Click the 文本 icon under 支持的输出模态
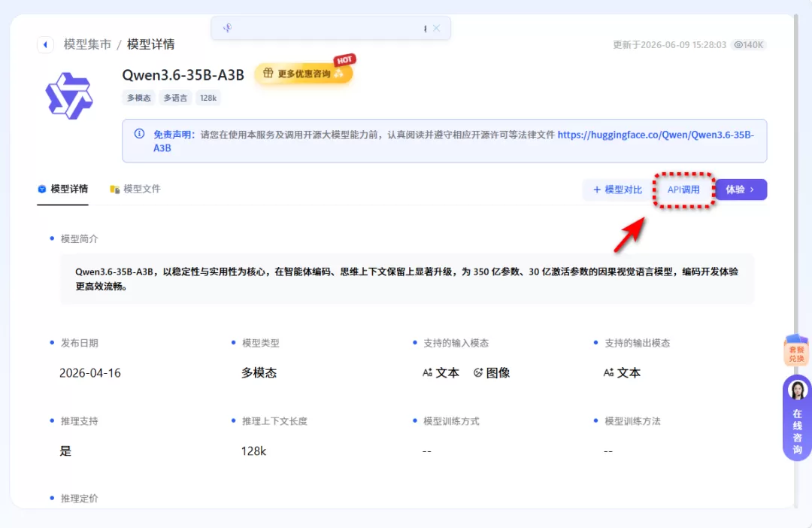This screenshot has width=812, height=528. [x=608, y=372]
